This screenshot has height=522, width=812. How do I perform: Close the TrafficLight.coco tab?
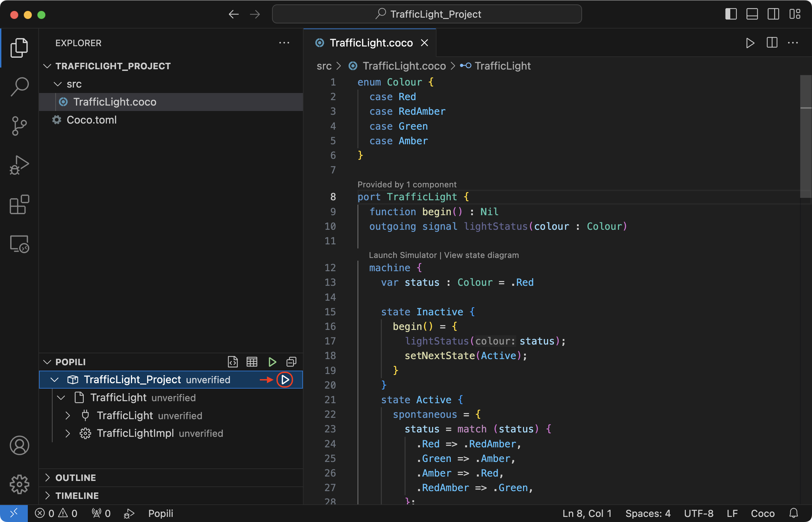click(424, 43)
